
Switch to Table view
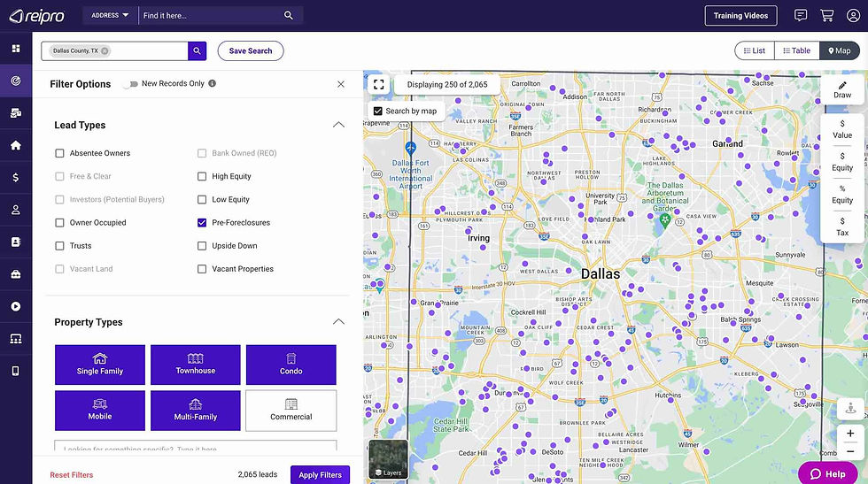click(x=796, y=51)
